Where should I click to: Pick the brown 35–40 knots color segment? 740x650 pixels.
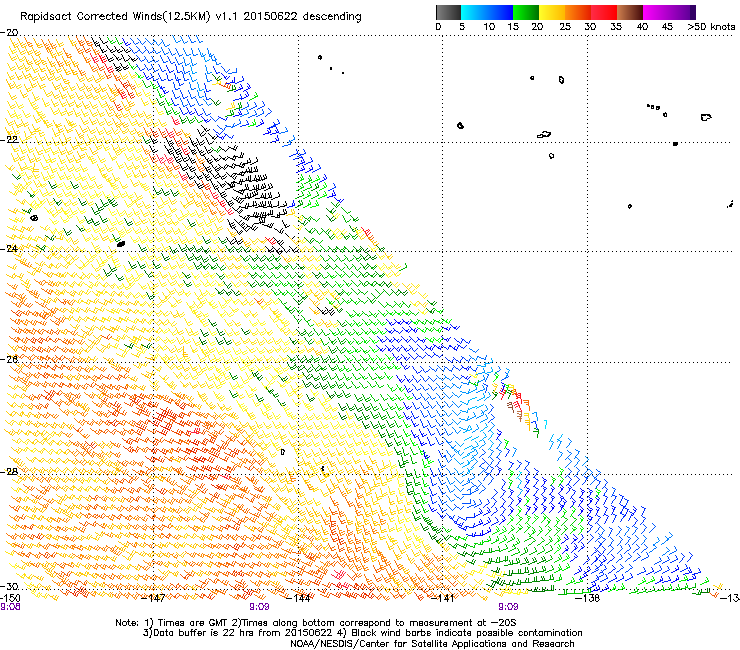pos(630,12)
